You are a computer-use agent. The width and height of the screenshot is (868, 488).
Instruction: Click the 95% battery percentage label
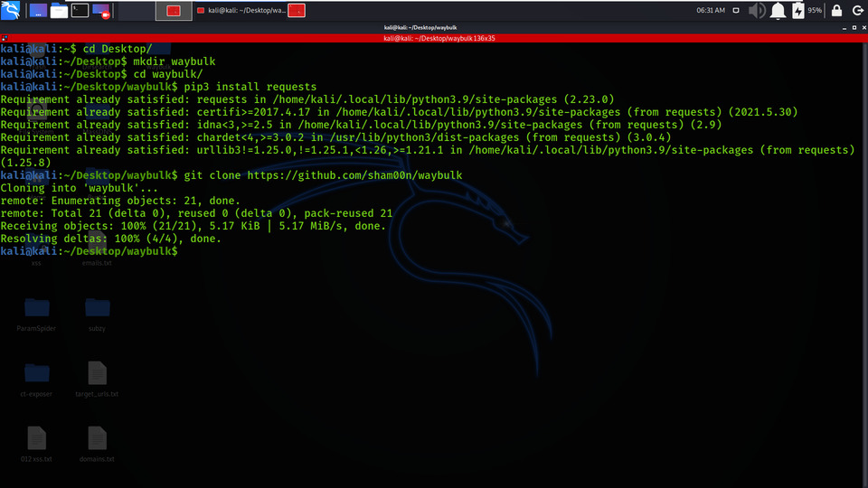click(815, 11)
